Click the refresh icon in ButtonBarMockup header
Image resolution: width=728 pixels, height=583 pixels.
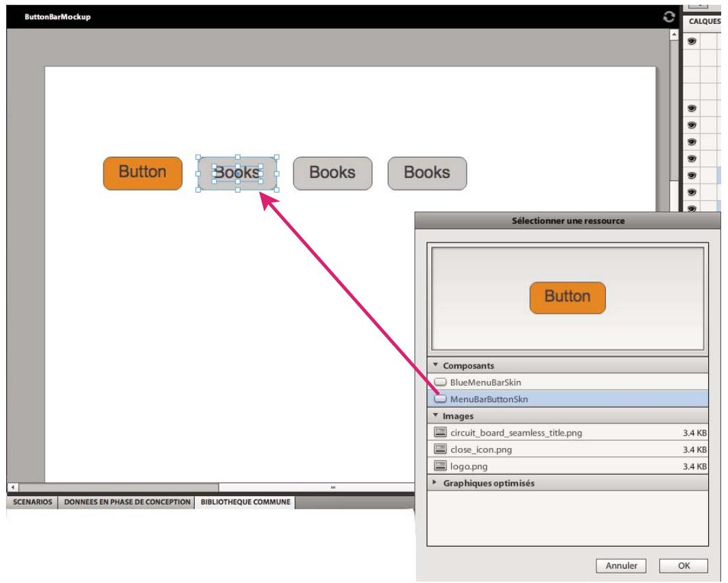point(668,16)
